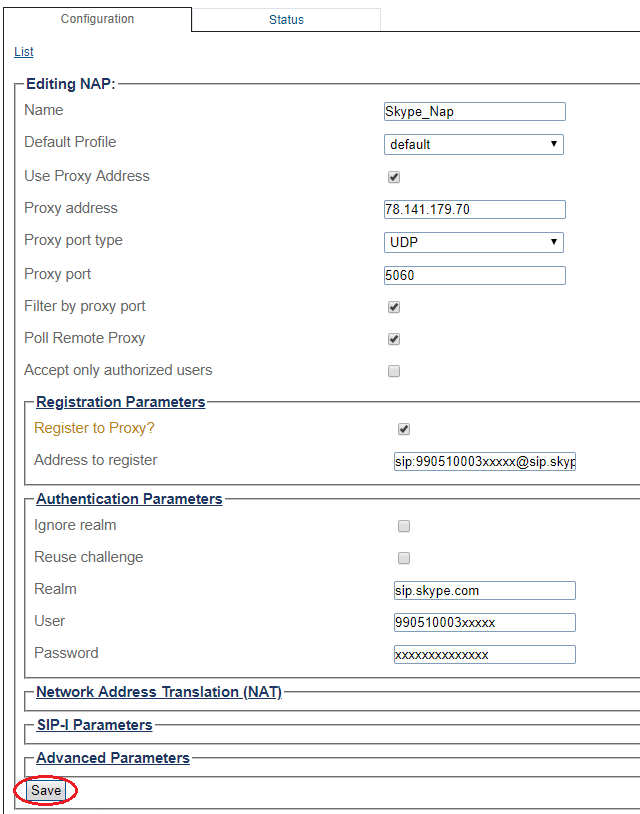Open Proxy port type dropdown
This screenshot has height=814, width=640.
474,242
